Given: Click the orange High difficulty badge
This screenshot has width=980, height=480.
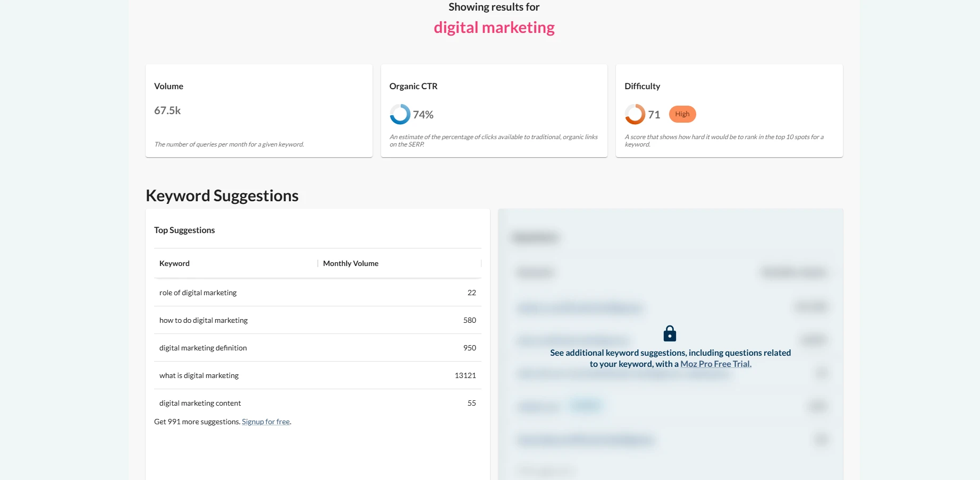Looking at the screenshot, I should coord(682,114).
